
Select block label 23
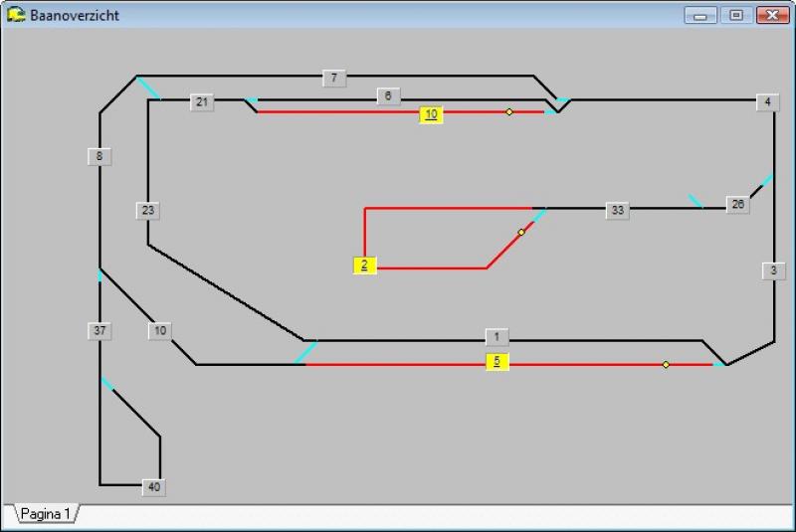click(x=147, y=211)
